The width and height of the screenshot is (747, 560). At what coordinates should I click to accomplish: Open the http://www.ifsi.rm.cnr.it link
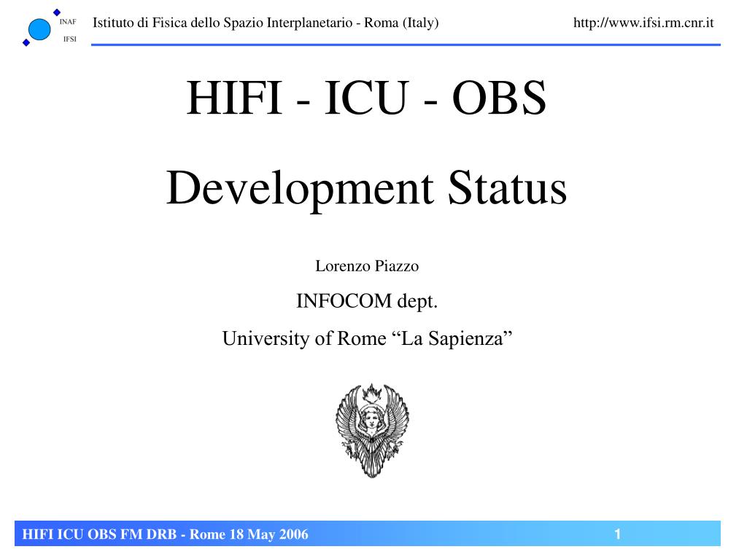643,23
